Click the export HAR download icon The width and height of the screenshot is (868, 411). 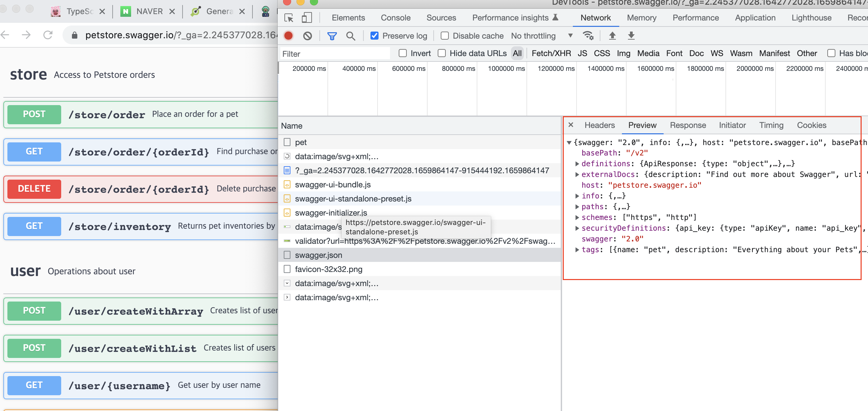tap(631, 36)
